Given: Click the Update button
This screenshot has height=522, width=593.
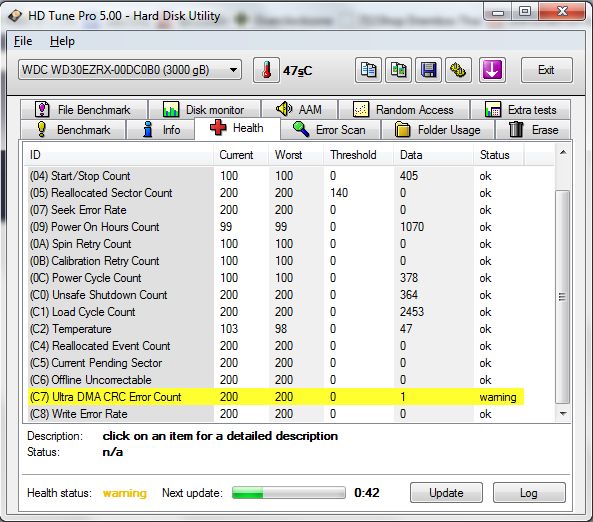Looking at the screenshot, I should pos(446,492).
